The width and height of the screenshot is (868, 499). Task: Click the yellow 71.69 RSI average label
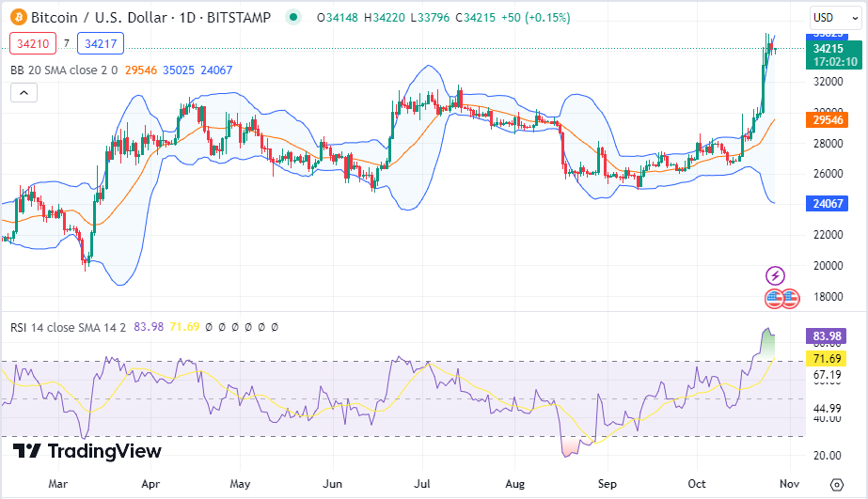828,358
